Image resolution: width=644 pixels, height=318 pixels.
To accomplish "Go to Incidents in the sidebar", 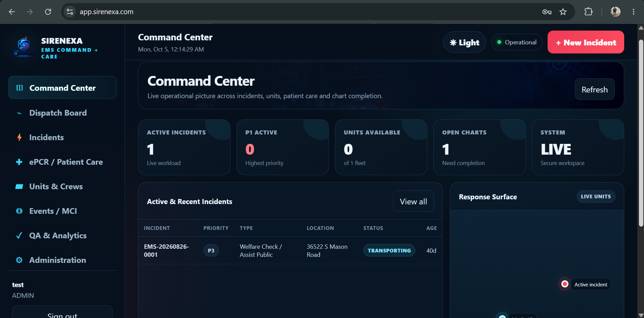I will [x=62, y=137].
